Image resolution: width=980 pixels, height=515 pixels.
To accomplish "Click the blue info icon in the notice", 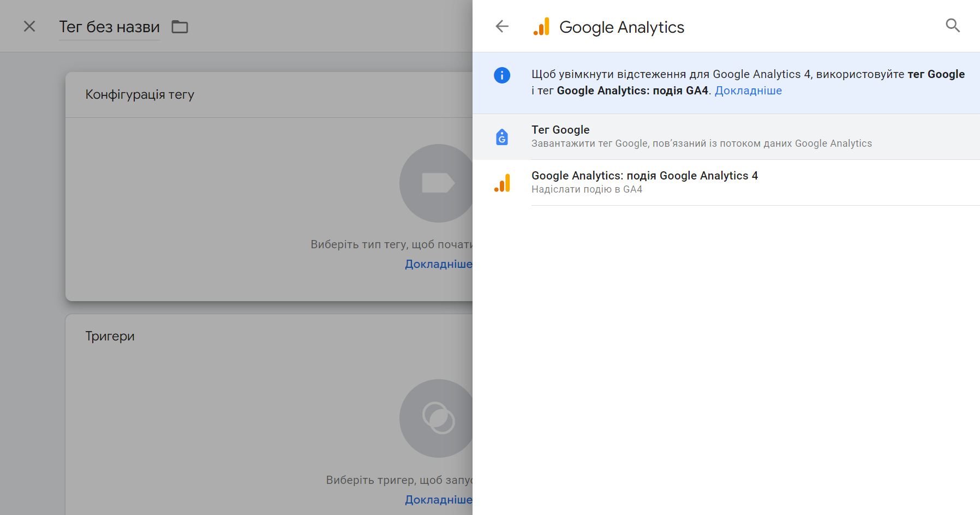I will pyautogui.click(x=502, y=75).
